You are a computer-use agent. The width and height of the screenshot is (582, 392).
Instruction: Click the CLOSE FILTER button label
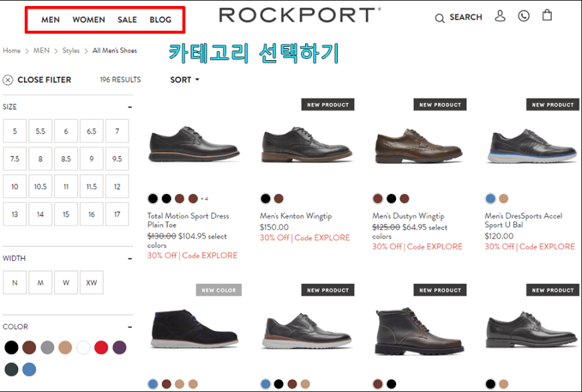[44, 80]
